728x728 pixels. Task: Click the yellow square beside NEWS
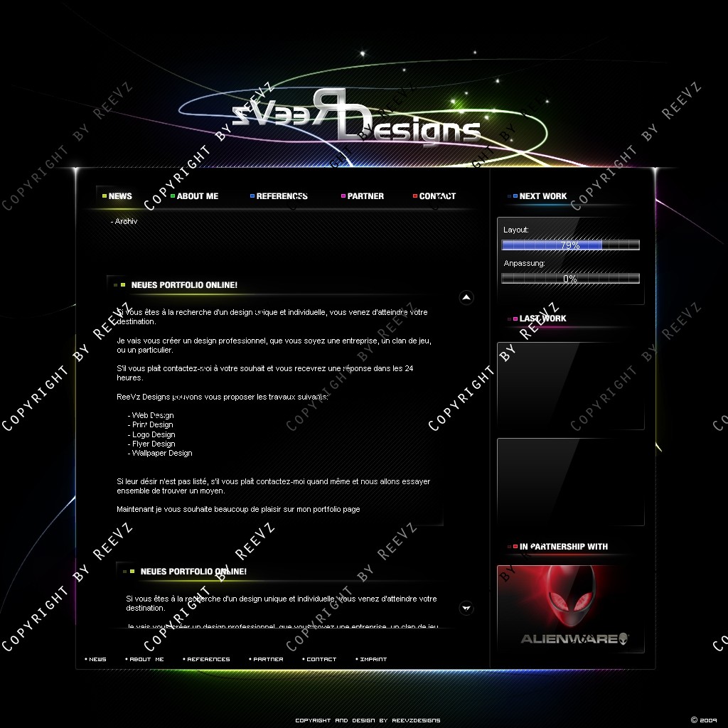(105, 196)
